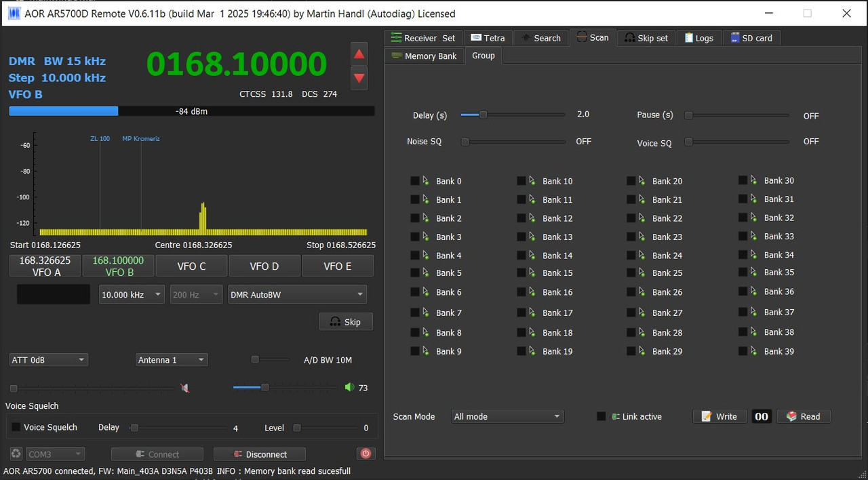Click the arrow icon beside Bank 12
This screenshot has height=480, width=868.
click(532, 218)
